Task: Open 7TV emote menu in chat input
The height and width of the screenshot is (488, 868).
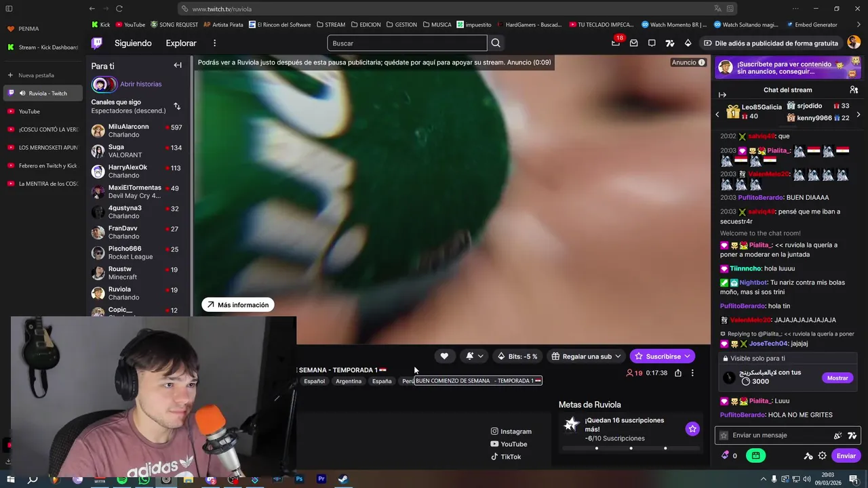Action: click(x=852, y=435)
